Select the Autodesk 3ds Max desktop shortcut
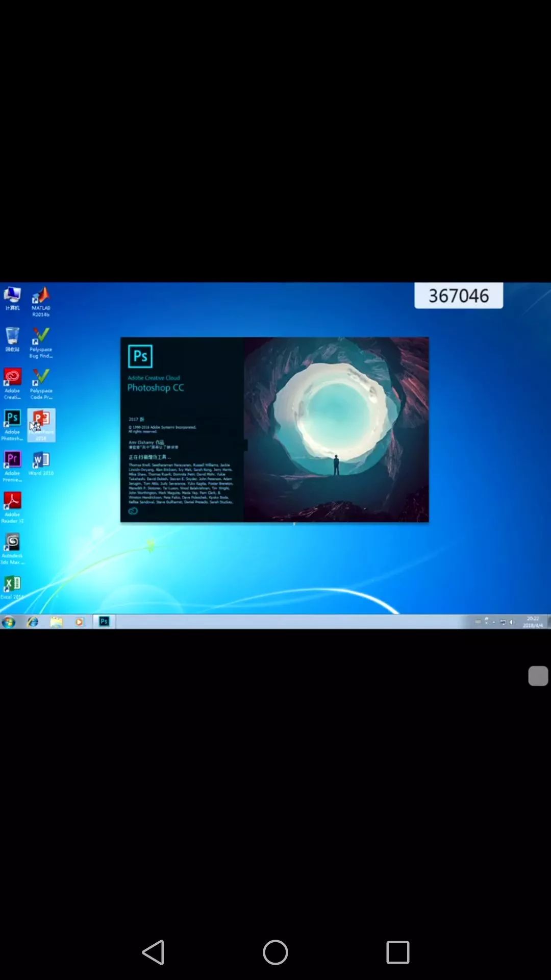Screen dimensions: 551x980 tap(12, 549)
